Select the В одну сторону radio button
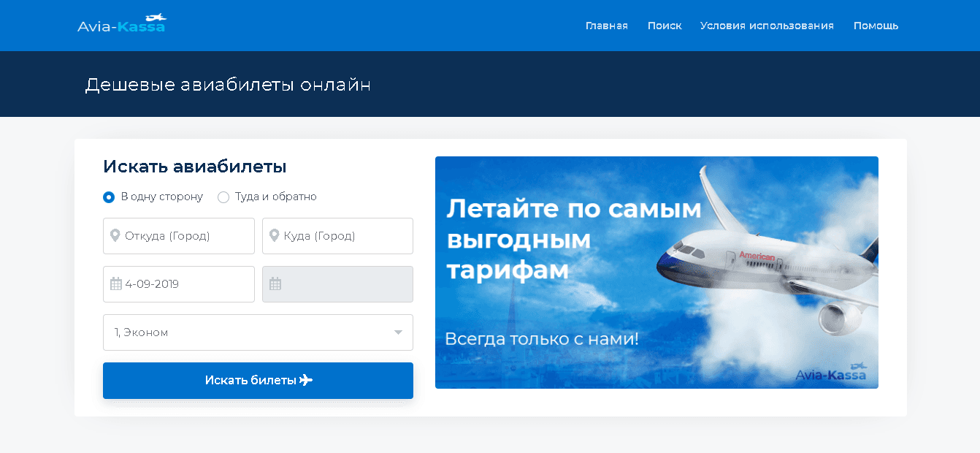This screenshot has width=980, height=453. click(109, 197)
